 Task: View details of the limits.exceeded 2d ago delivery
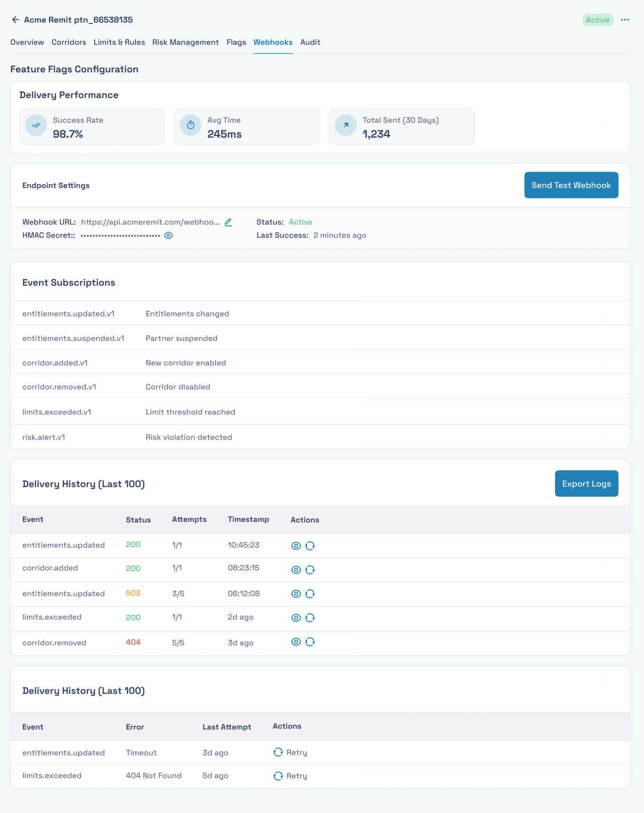point(296,617)
